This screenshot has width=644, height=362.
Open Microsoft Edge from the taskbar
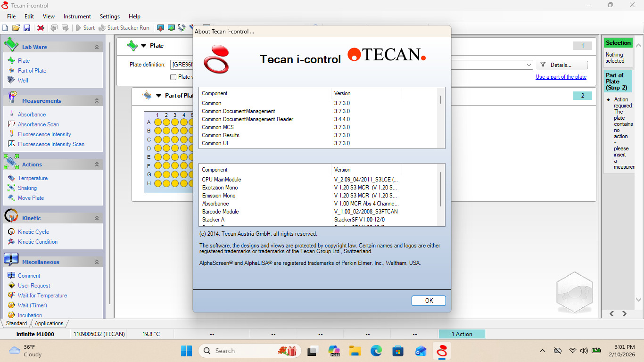pos(376,351)
